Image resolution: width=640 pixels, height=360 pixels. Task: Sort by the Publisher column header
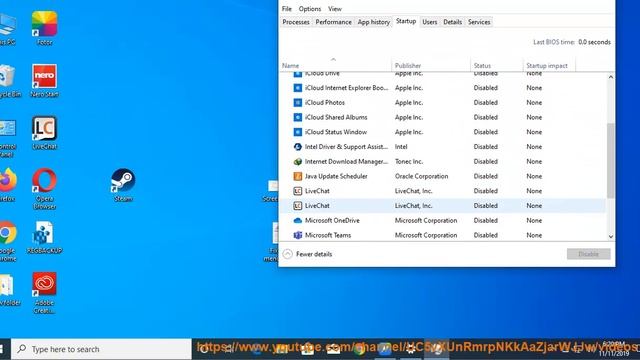tap(431, 65)
